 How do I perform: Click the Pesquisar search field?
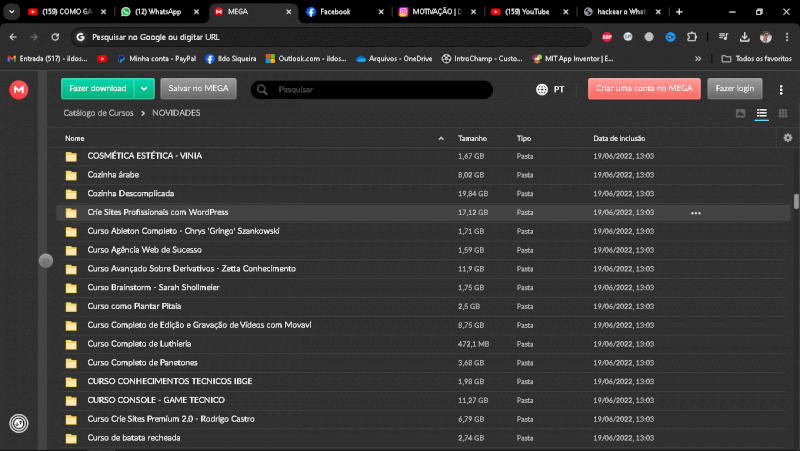[380, 90]
